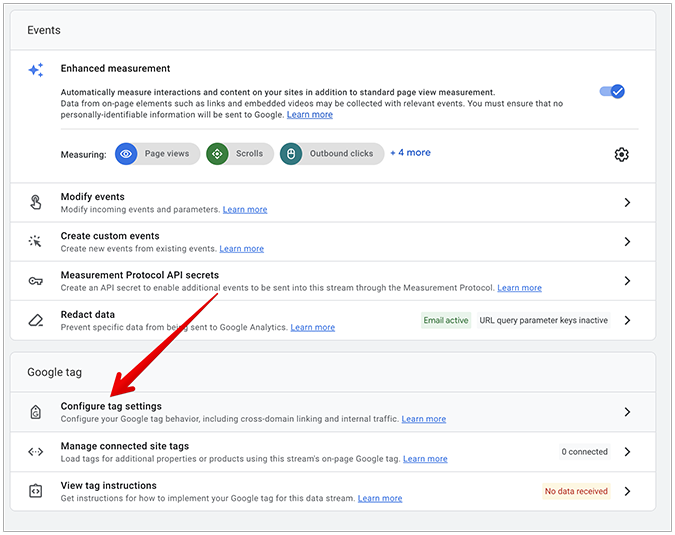The image size is (675, 535).
Task: Show the + 4 more measured events
Action: [411, 153]
